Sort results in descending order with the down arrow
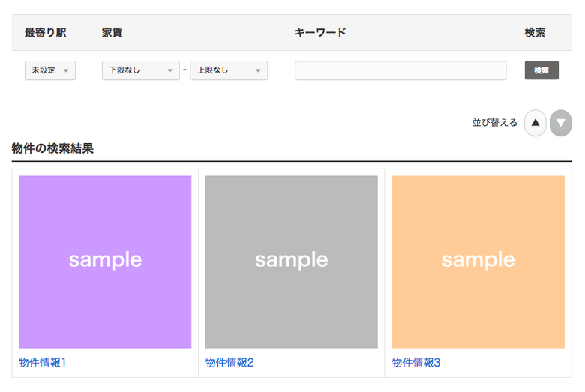The image size is (585, 392). pos(560,123)
